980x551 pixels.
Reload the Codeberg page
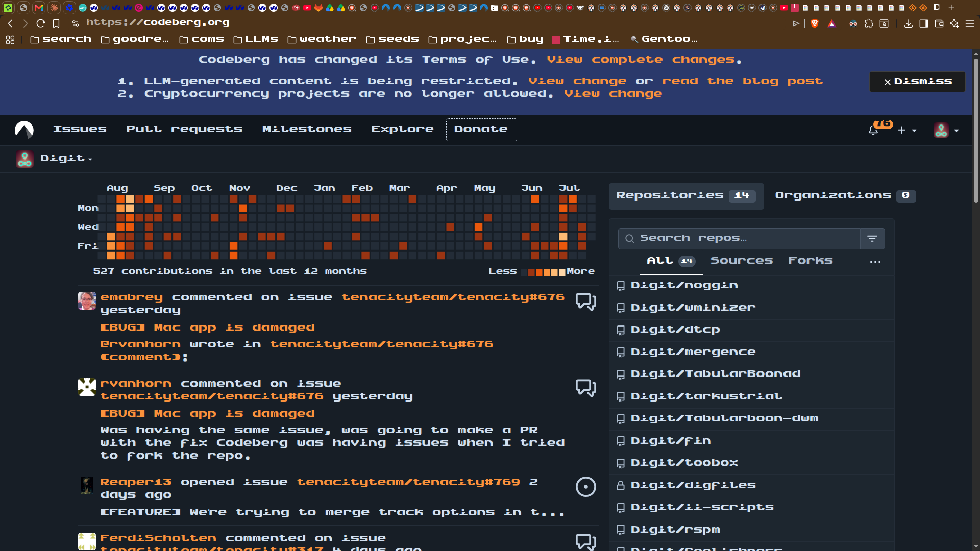[x=41, y=23]
